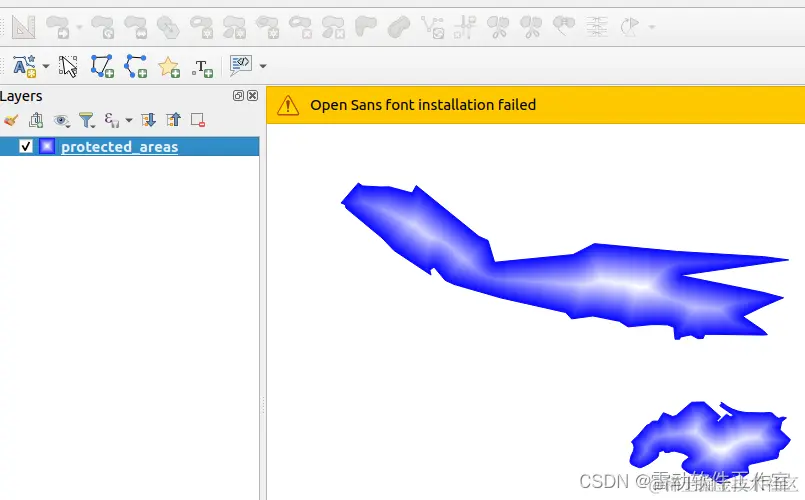805x500 pixels.
Task: Select the Scale Feature tool
Action: (x=136, y=27)
